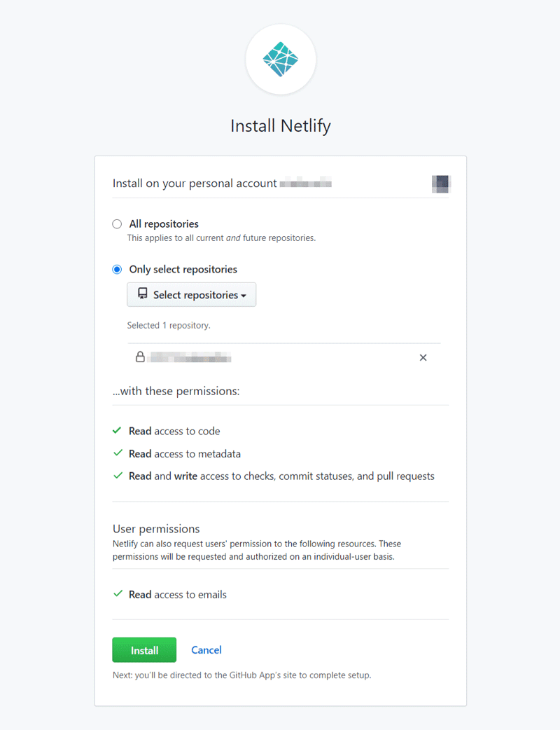Viewport: 560px width, 730px height.
Task: Open the Select repositories dropdown
Action: 191,295
